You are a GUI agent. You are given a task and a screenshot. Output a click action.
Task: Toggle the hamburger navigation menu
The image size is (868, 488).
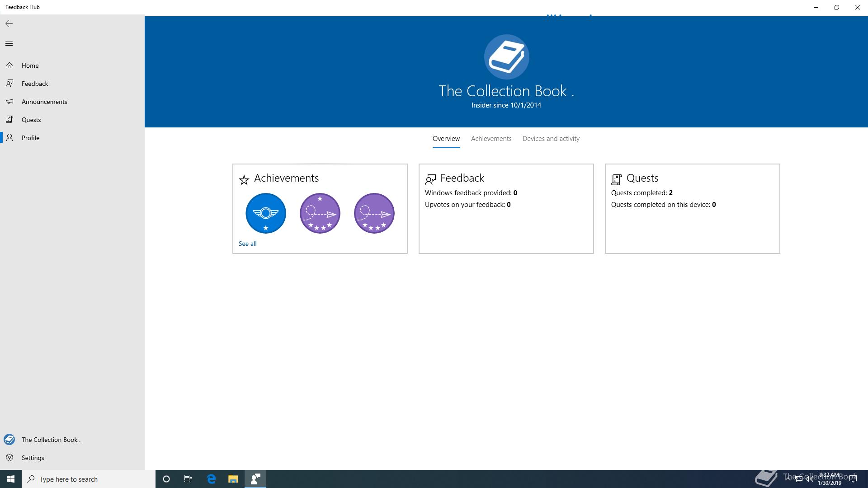point(9,44)
